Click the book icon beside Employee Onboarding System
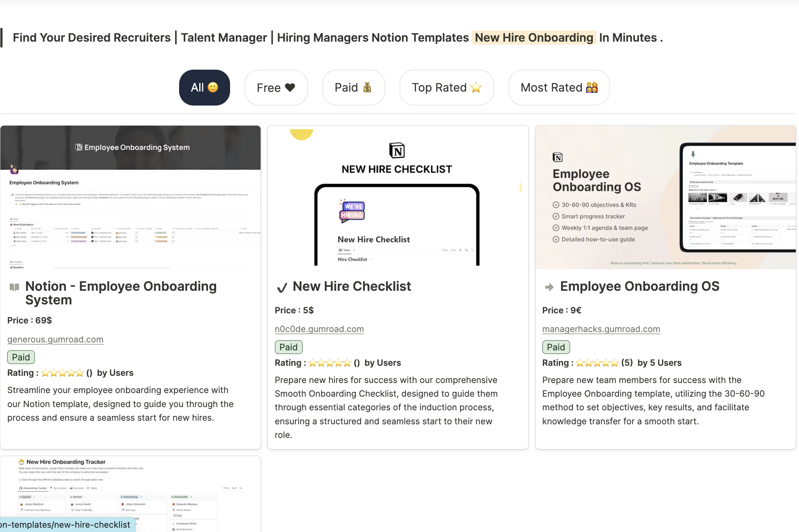 pyautogui.click(x=14, y=287)
